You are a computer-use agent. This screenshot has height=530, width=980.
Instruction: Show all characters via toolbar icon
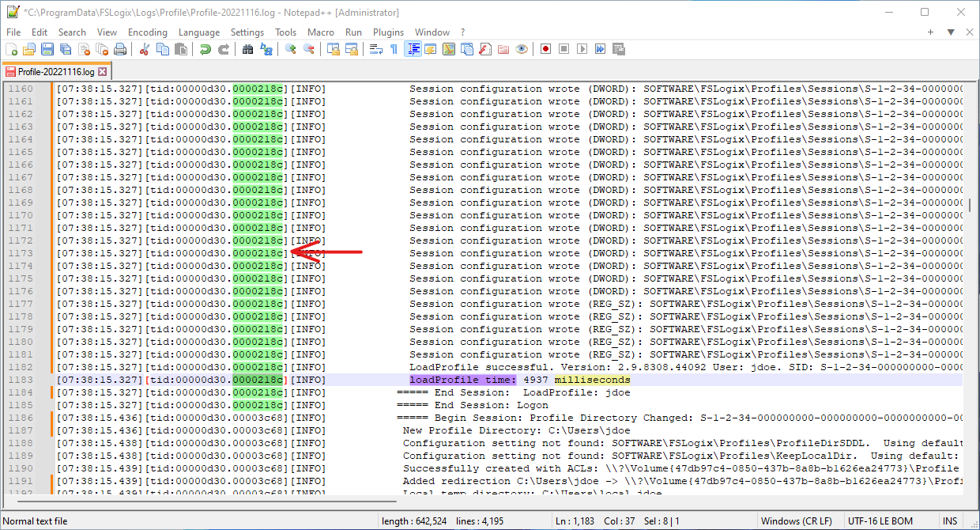(x=394, y=49)
